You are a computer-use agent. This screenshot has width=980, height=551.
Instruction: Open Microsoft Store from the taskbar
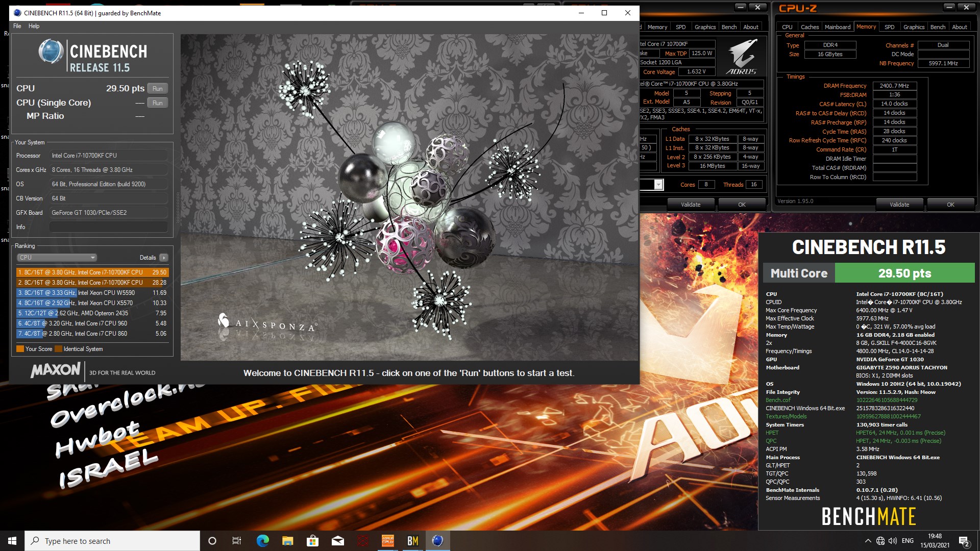pos(312,541)
